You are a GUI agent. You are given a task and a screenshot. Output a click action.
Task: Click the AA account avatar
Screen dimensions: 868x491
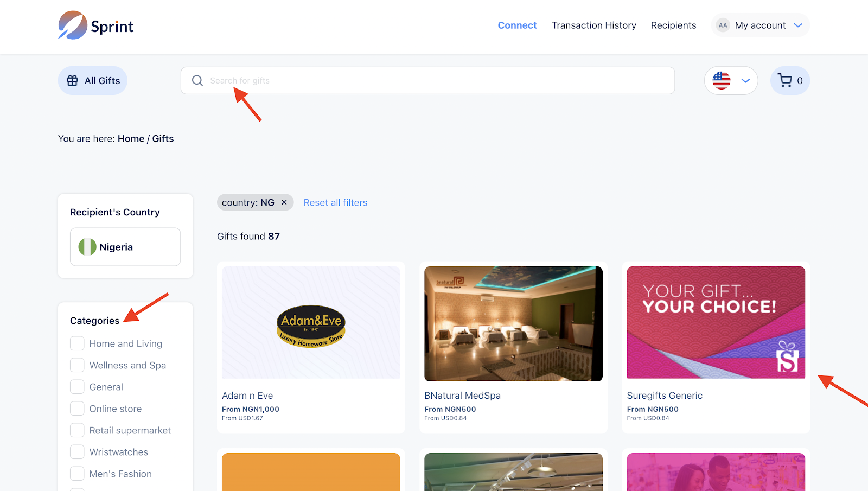(x=723, y=25)
